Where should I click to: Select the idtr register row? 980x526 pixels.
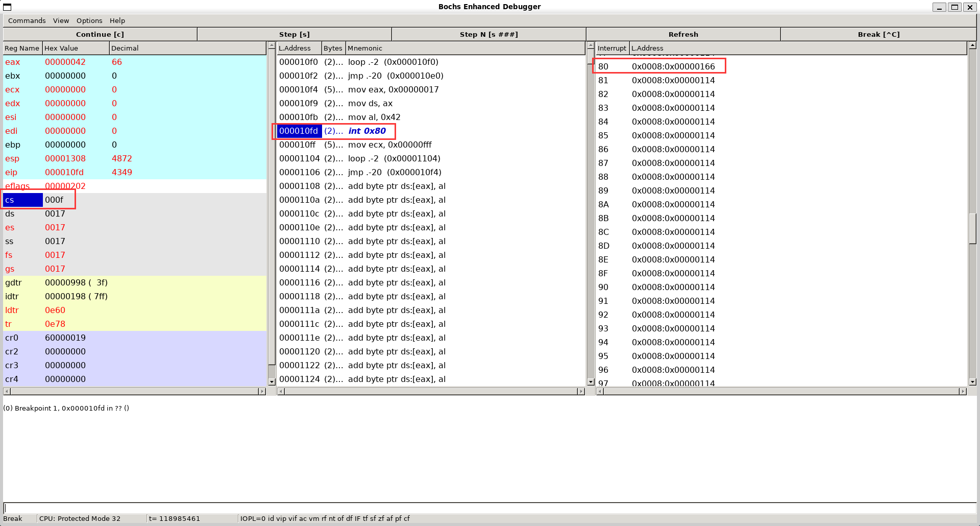tap(135, 296)
